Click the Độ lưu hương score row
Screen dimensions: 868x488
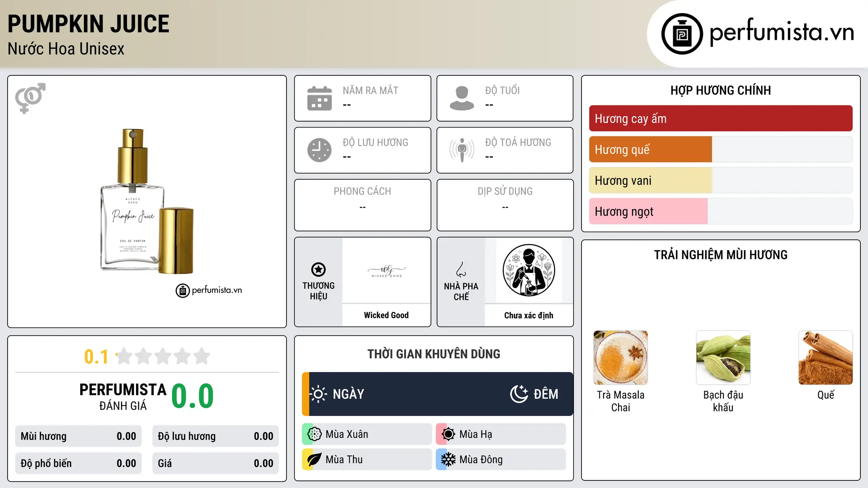[215, 436]
